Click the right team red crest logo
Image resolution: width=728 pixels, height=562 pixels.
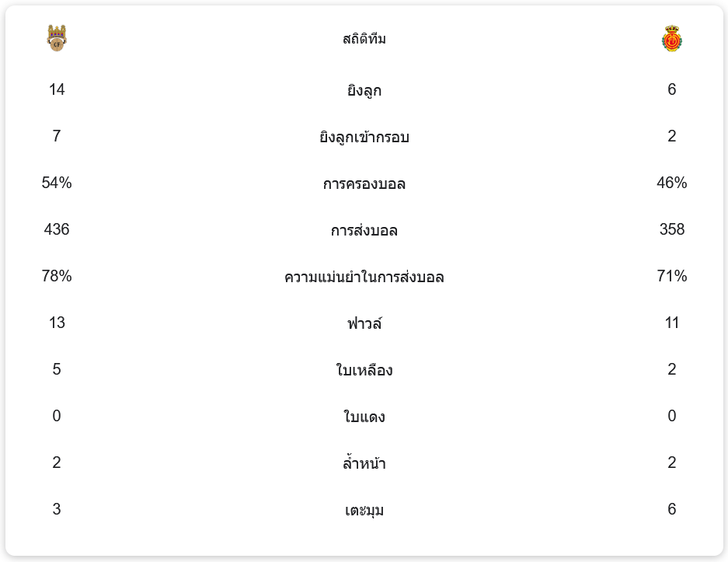[x=671, y=38]
